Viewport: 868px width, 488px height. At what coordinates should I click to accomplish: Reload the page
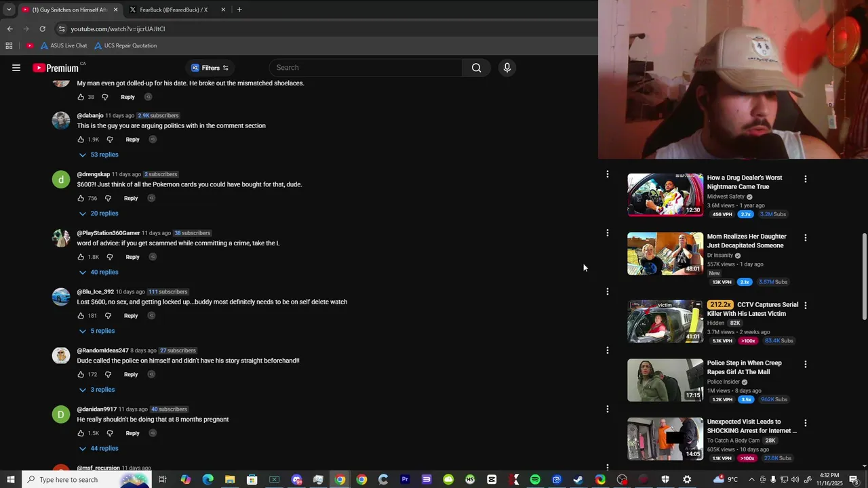(42, 29)
